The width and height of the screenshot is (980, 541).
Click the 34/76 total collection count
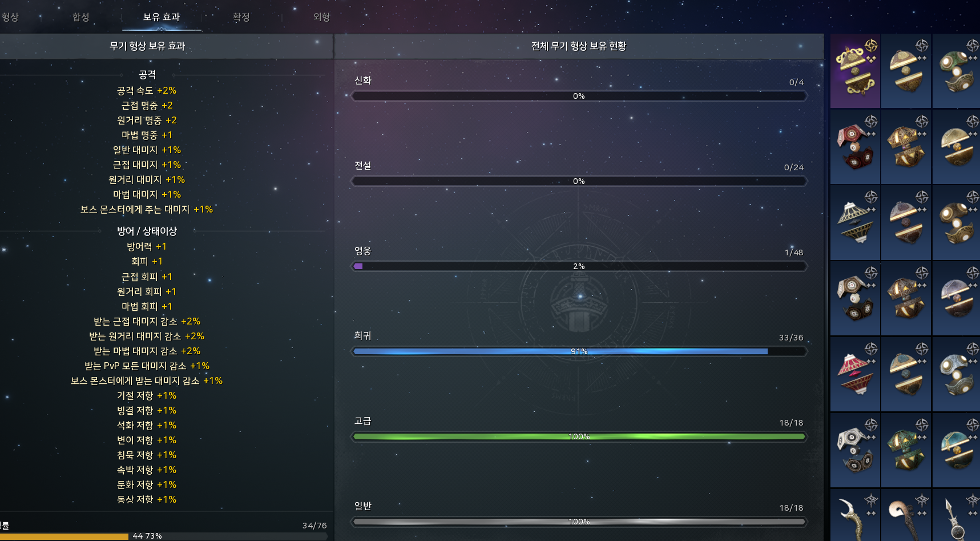click(x=314, y=526)
